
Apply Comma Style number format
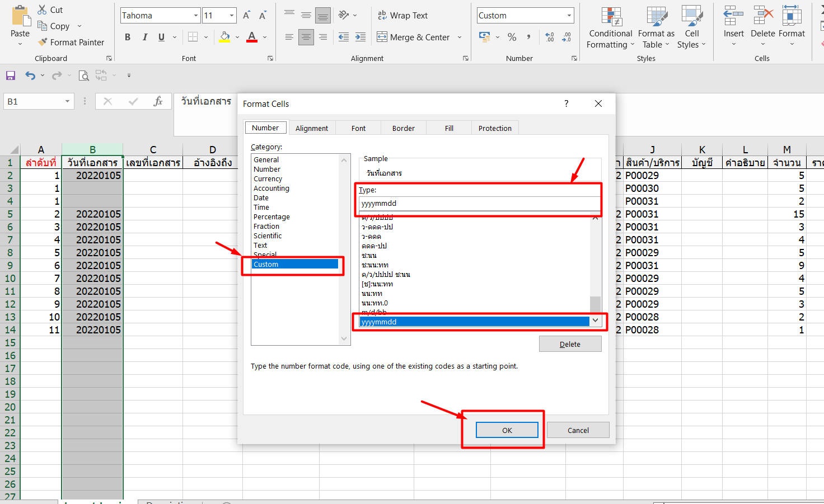[528, 37]
